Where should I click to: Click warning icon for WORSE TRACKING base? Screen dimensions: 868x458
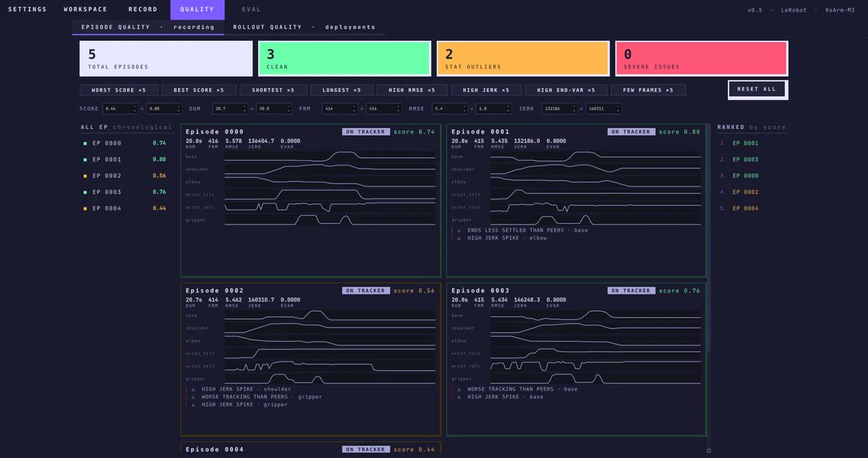click(x=459, y=389)
